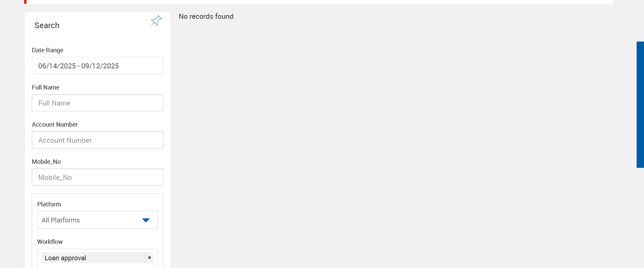The image size is (644, 268).
Task: Click the red marker at the top-left edge
Action: pyautogui.click(x=25, y=2)
